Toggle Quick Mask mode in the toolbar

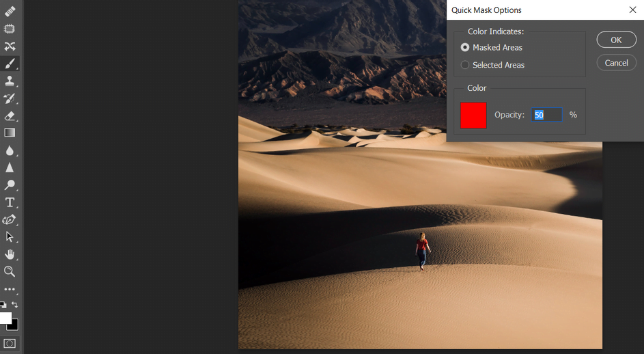tap(10, 343)
